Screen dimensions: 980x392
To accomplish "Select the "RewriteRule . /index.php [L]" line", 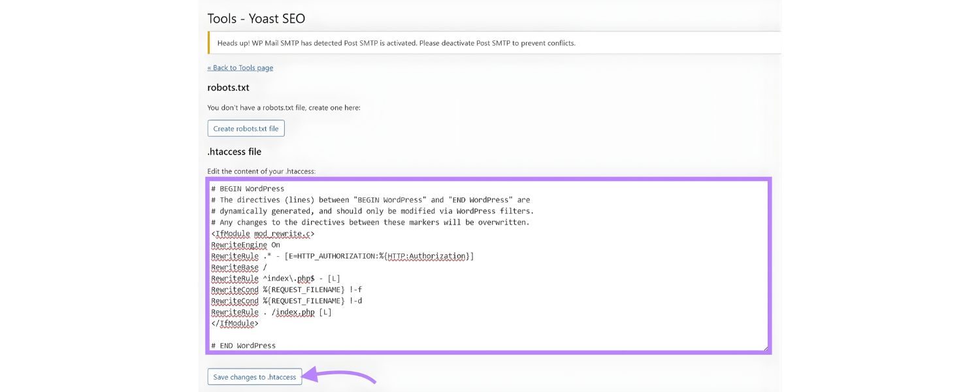I will tap(271, 312).
